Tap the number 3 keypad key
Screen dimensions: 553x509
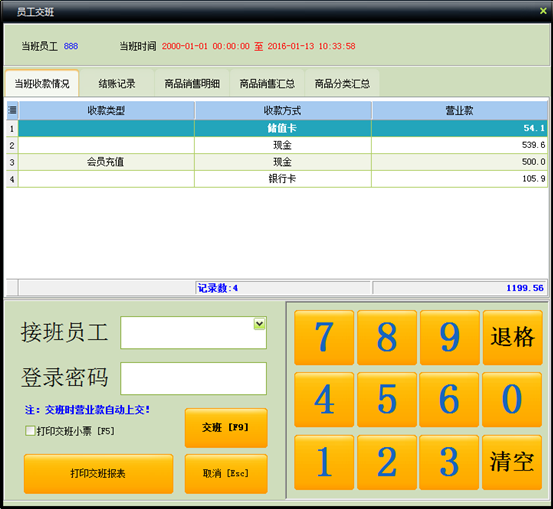point(449,462)
